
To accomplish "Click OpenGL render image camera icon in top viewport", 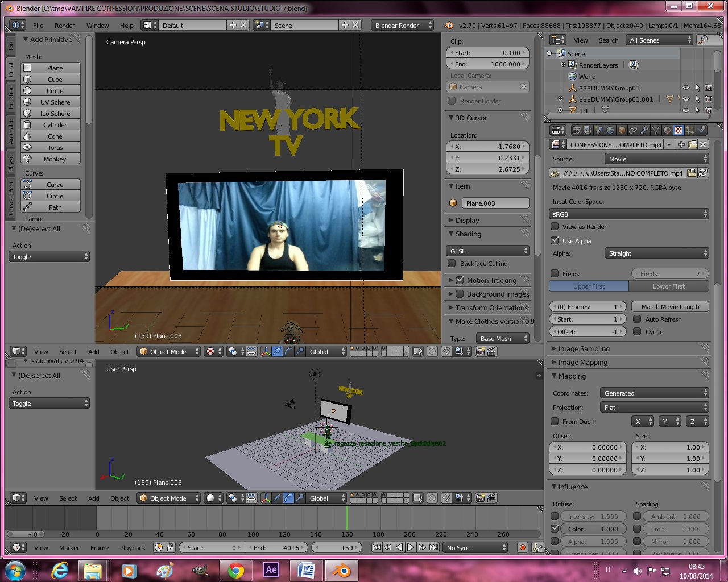I will tap(480, 351).
